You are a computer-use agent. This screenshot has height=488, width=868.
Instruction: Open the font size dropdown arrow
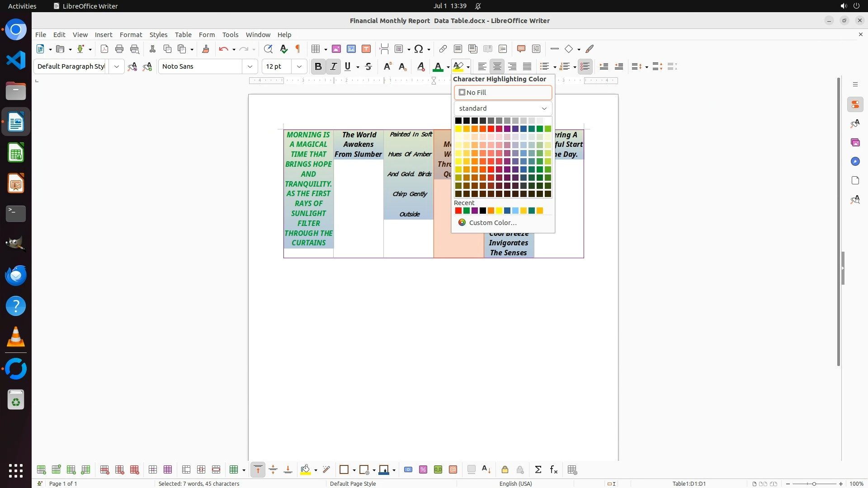(x=299, y=66)
